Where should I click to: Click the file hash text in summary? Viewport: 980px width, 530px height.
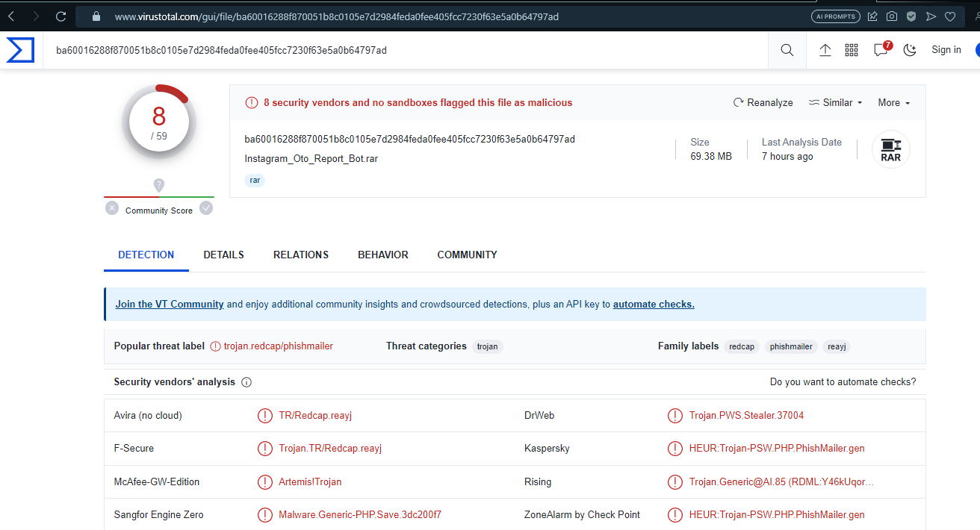409,140
